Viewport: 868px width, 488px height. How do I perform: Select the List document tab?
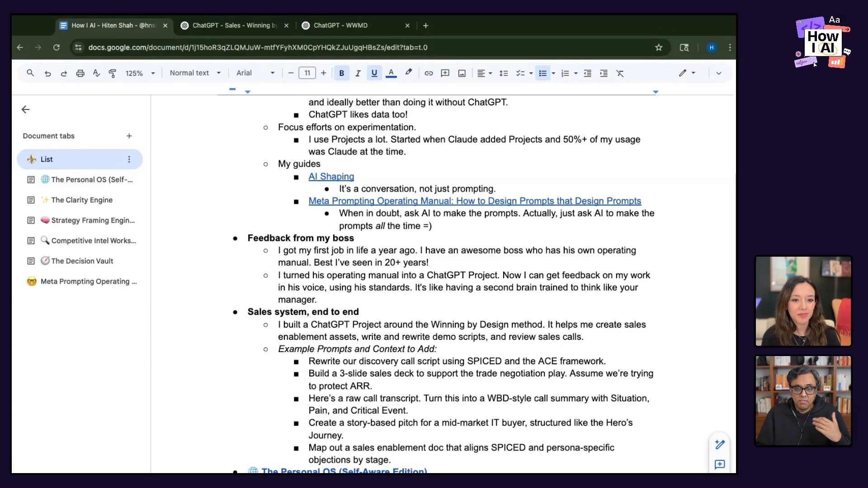tap(80, 159)
